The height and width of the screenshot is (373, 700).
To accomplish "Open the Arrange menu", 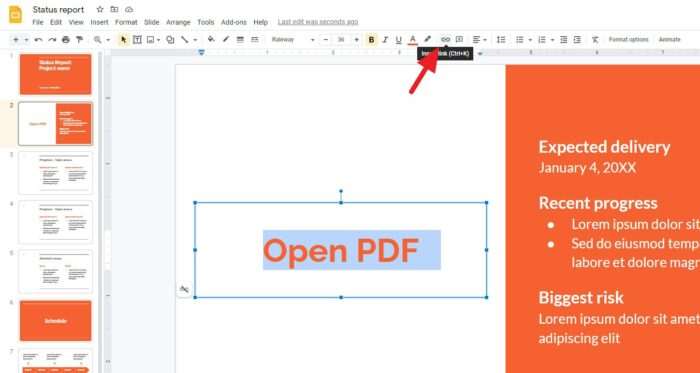I will [x=178, y=22].
